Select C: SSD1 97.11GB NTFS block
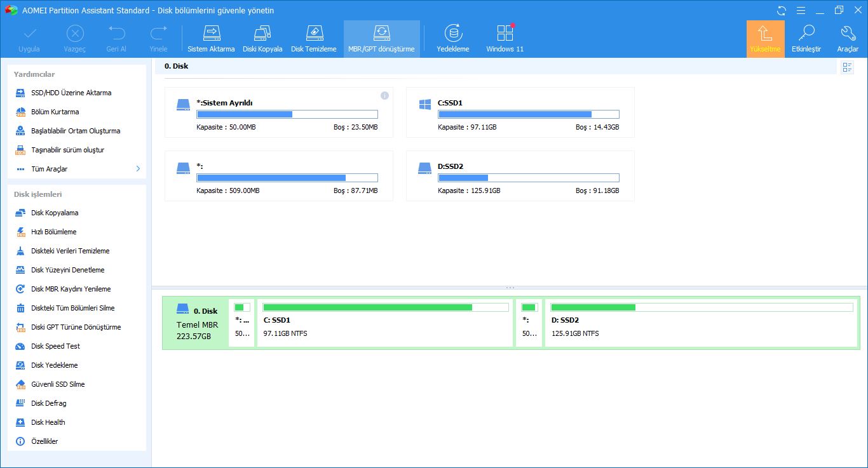This screenshot has height=468, width=868. click(384, 323)
